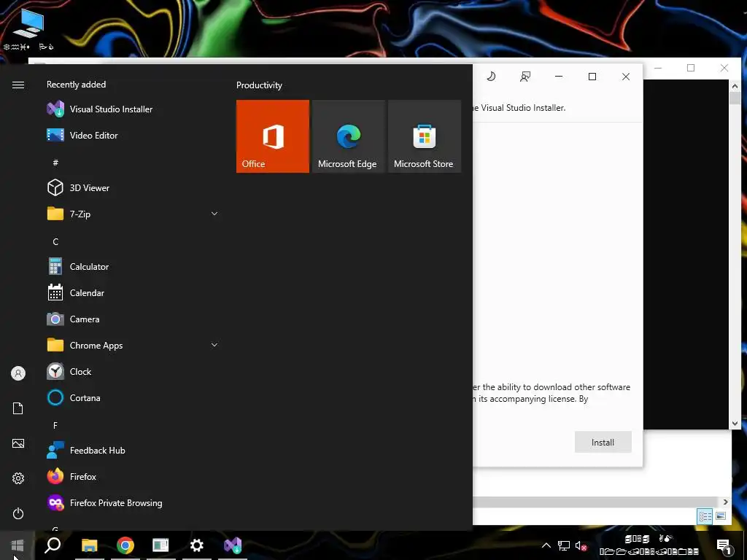Open Clock app
The height and width of the screenshot is (560, 747).
click(133, 371)
